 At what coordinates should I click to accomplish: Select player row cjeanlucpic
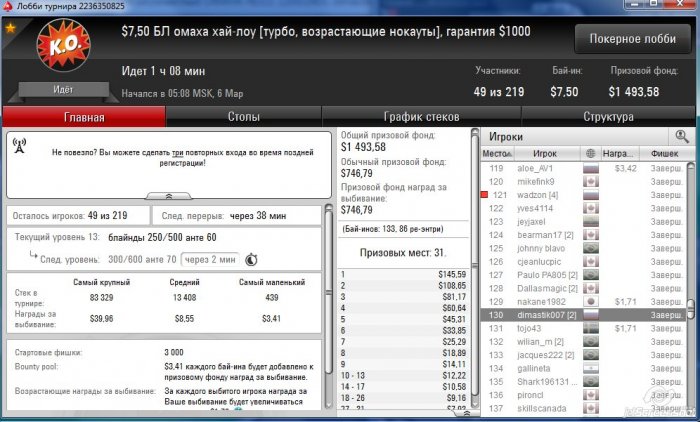click(x=583, y=262)
